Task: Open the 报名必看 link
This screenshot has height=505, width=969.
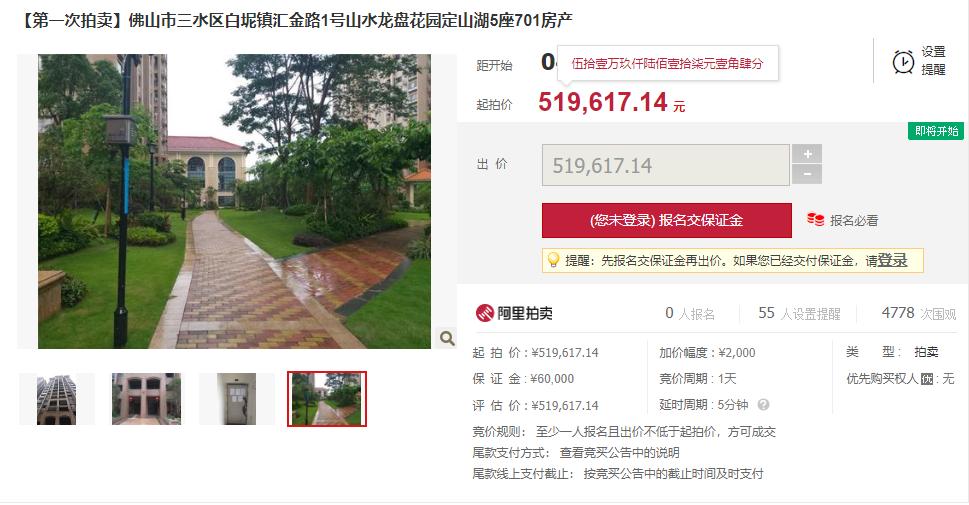Action: (x=853, y=221)
